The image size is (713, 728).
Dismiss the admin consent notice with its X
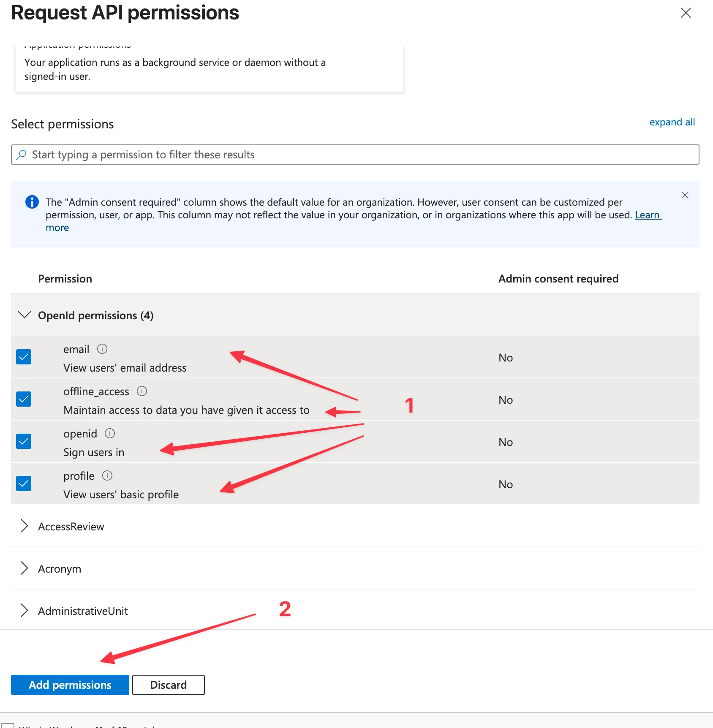pos(685,195)
